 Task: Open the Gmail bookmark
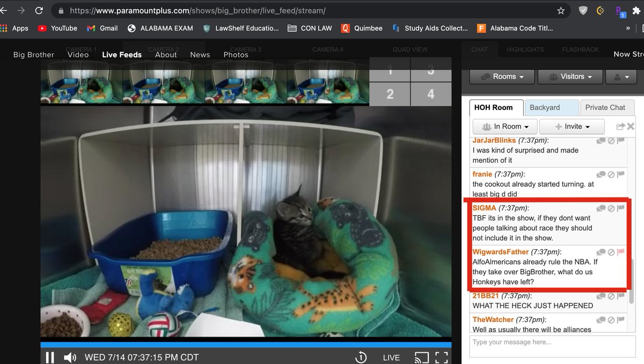pyautogui.click(x=102, y=28)
